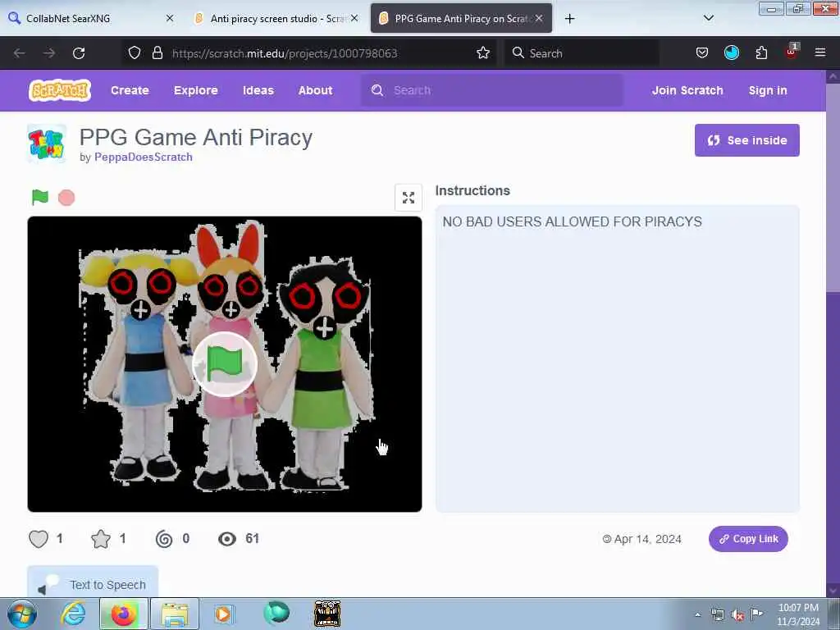Image resolution: width=840 pixels, height=630 pixels.
Task: Open the Ideas menu item
Action: [x=258, y=90]
